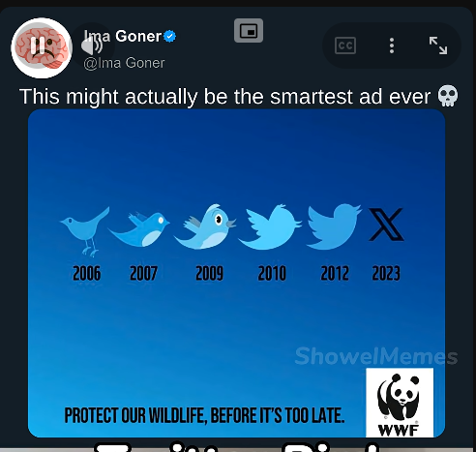Click the ShowelMemes watermark
Screen dimensions: 476x452
pyautogui.click(x=376, y=356)
